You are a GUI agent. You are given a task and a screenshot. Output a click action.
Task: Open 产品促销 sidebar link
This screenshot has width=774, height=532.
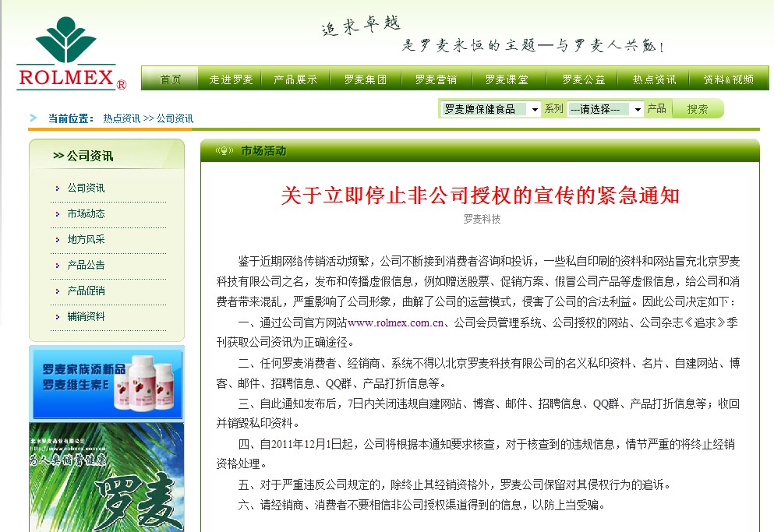click(86, 291)
